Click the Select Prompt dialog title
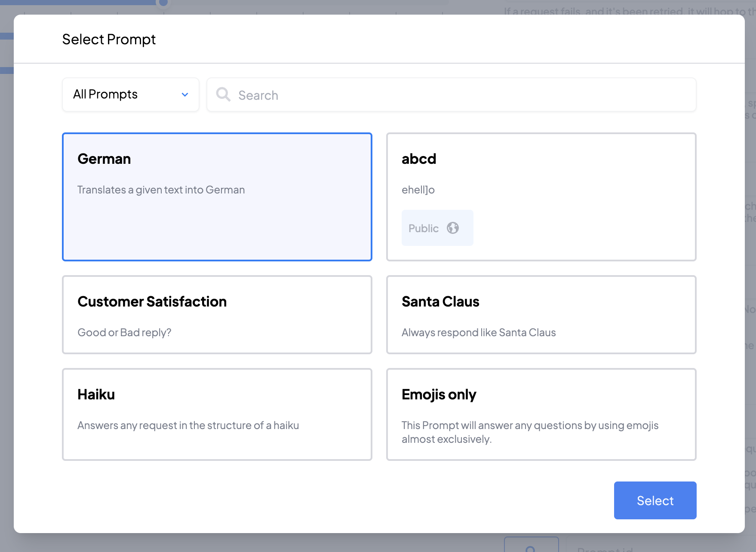The height and width of the screenshot is (552, 756). point(109,39)
